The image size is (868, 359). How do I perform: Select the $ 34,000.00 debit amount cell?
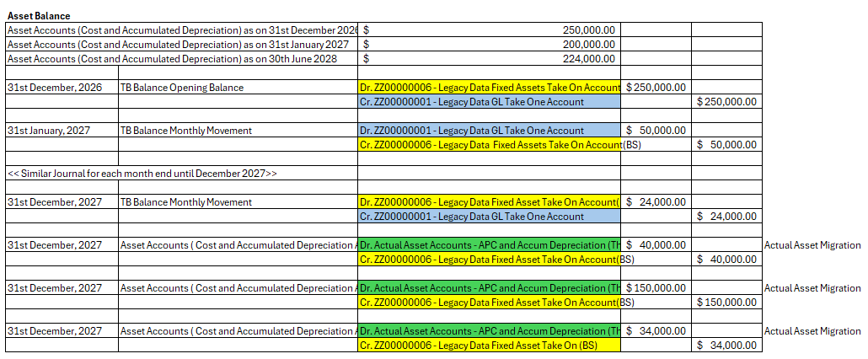(x=656, y=331)
